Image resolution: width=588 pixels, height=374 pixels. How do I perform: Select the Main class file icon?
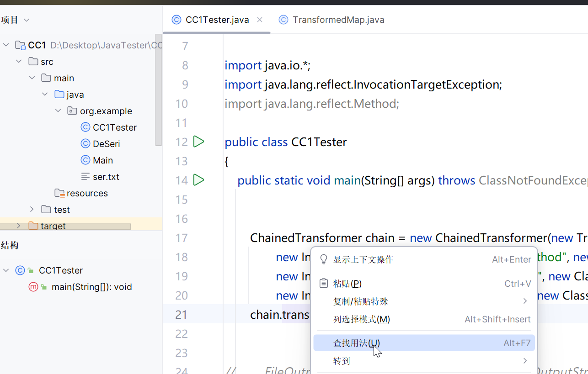coord(85,160)
